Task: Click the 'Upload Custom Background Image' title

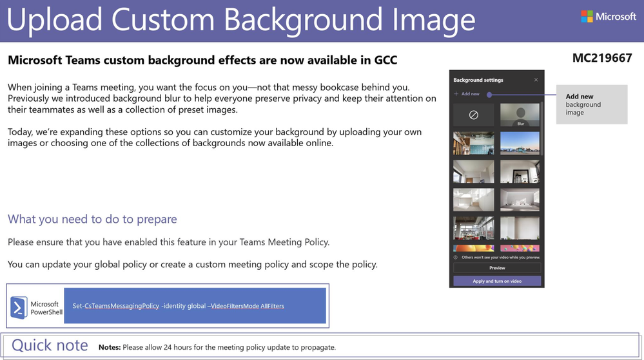Action: coord(240,20)
